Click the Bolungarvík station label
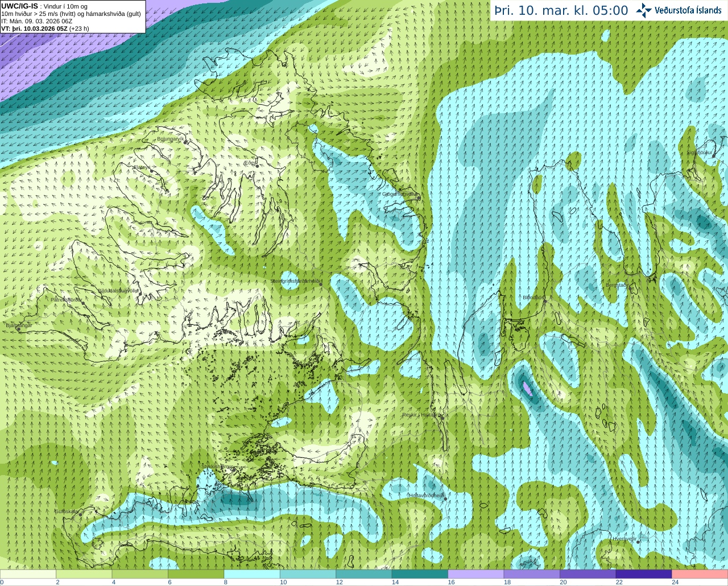 [x=170, y=138]
